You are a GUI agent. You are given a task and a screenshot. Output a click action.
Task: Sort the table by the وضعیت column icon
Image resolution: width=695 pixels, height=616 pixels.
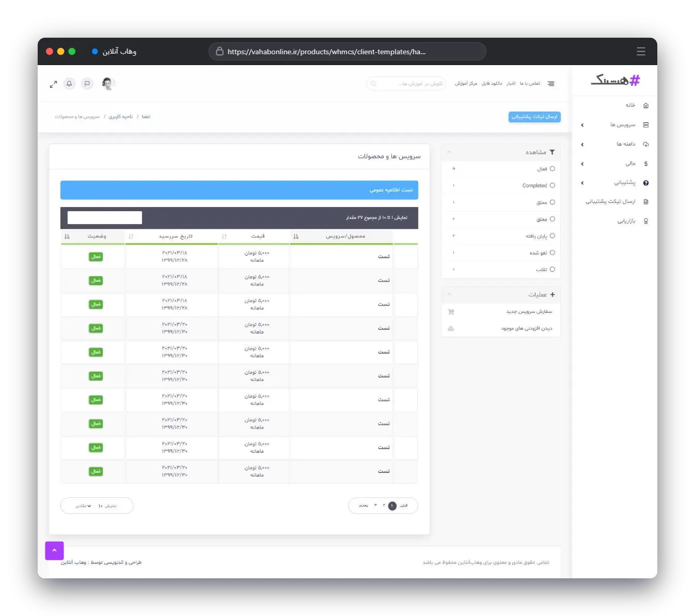(67, 236)
